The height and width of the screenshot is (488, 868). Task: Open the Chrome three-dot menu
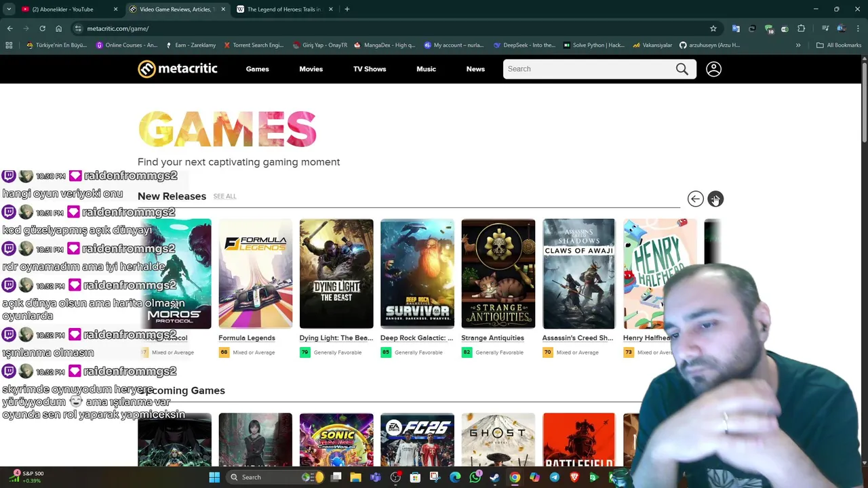point(857,28)
